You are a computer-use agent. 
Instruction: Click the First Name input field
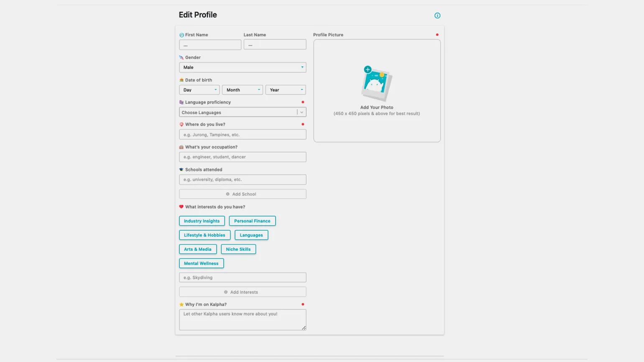tap(210, 45)
